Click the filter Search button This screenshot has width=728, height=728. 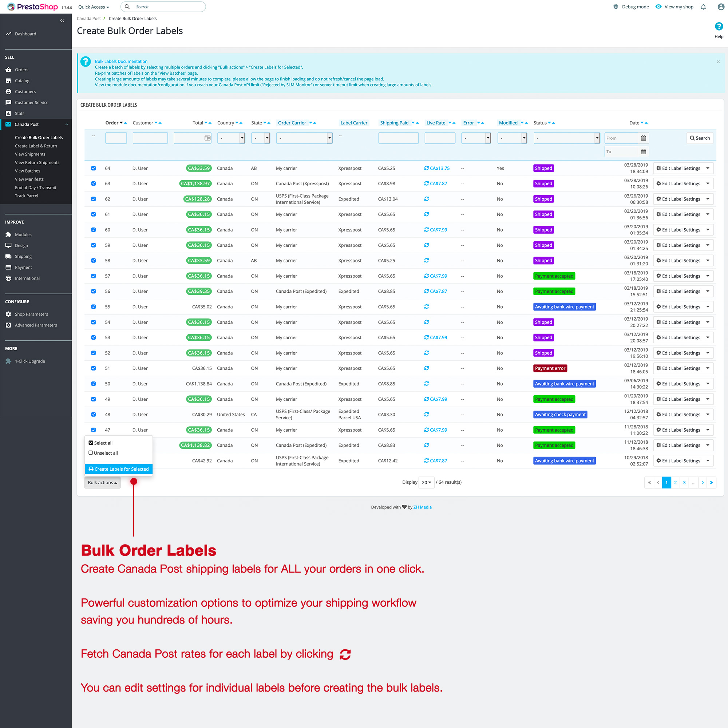click(x=700, y=138)
